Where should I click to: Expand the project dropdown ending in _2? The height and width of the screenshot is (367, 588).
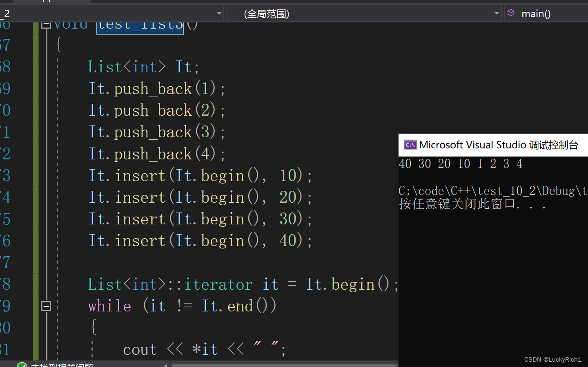coord(111,13)
